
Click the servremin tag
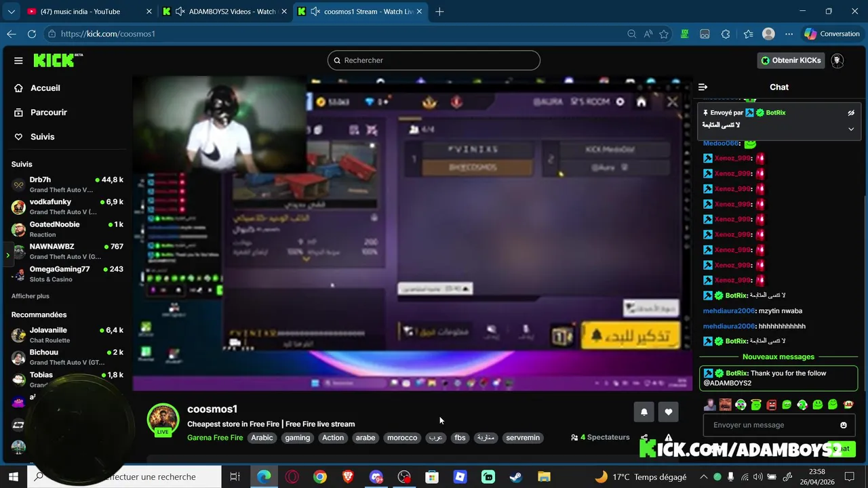[x=523, y=438]
